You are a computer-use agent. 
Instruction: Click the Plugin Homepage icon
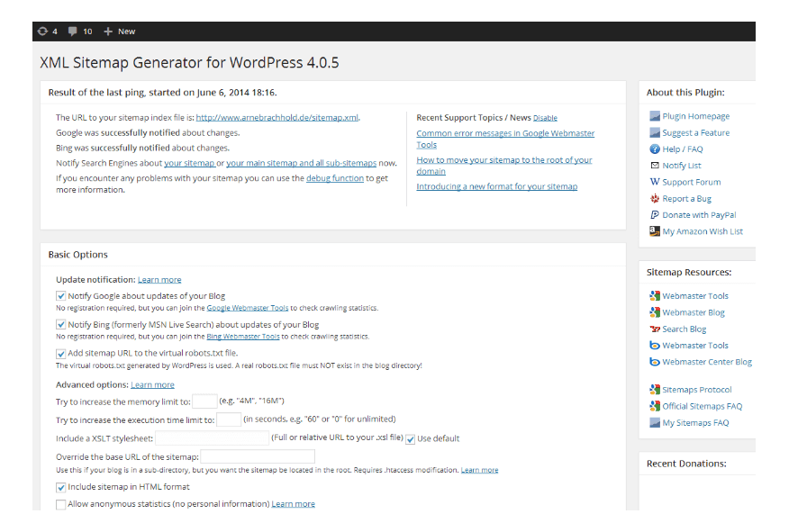pos(655,116)
